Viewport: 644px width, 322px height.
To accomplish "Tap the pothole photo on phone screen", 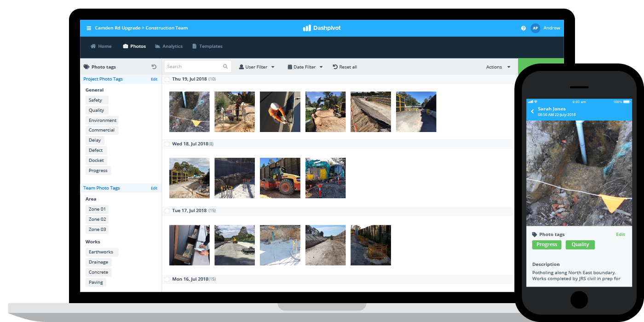I will (x=579, y=173).
